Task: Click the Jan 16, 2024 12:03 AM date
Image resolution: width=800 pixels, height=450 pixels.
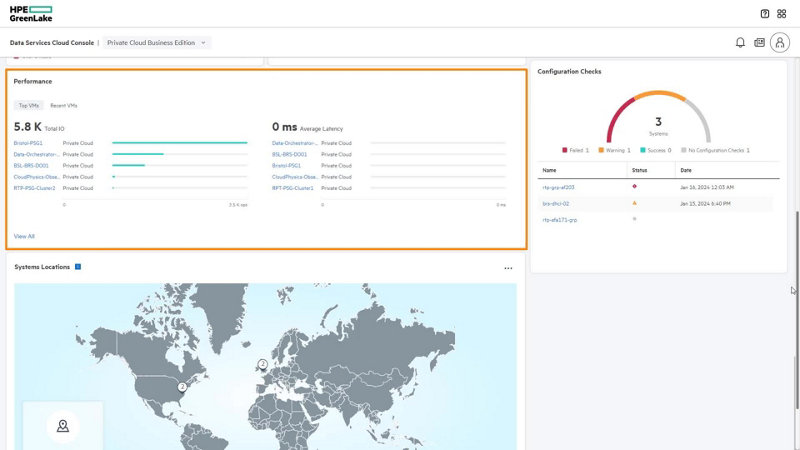Action: click(x=707, y=187)
